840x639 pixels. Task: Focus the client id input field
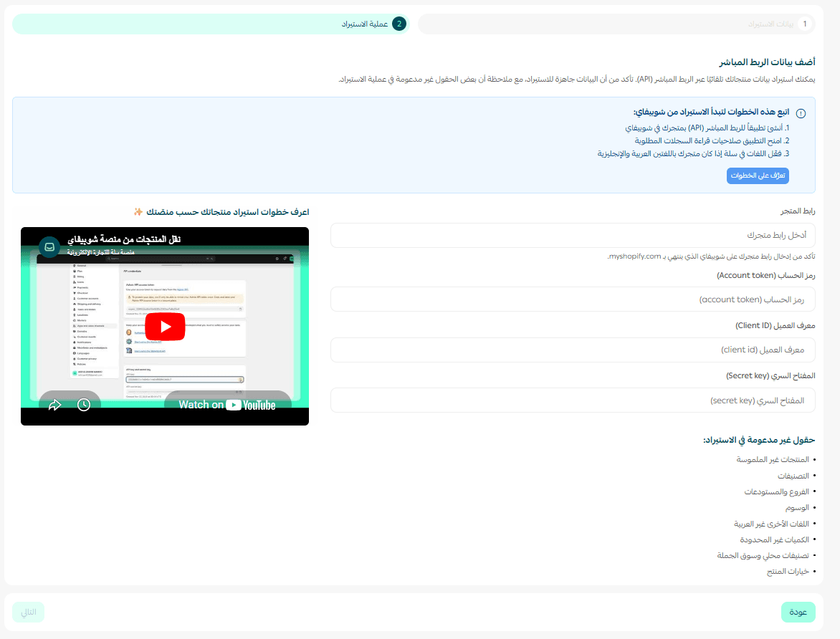point(573,350)
